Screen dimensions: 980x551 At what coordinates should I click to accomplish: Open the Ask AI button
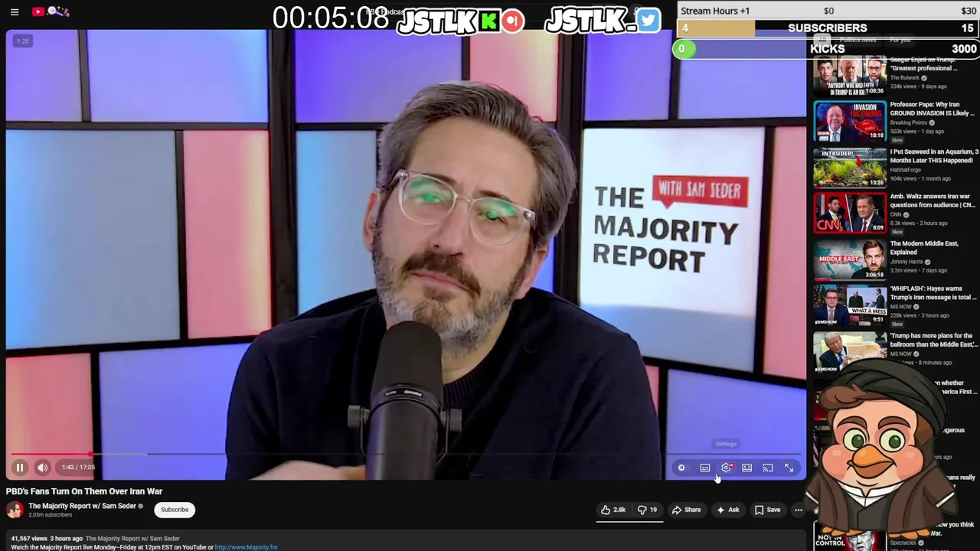click(727, 510)
